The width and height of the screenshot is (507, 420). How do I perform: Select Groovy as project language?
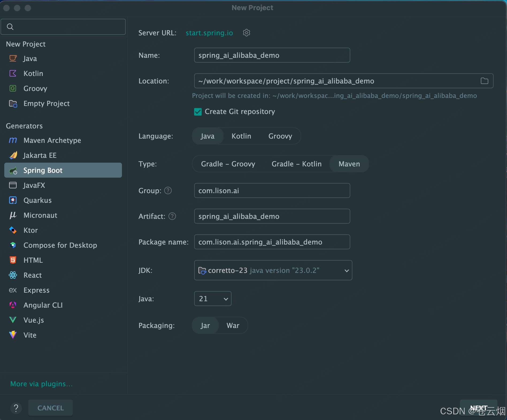(x=280, y=136)
